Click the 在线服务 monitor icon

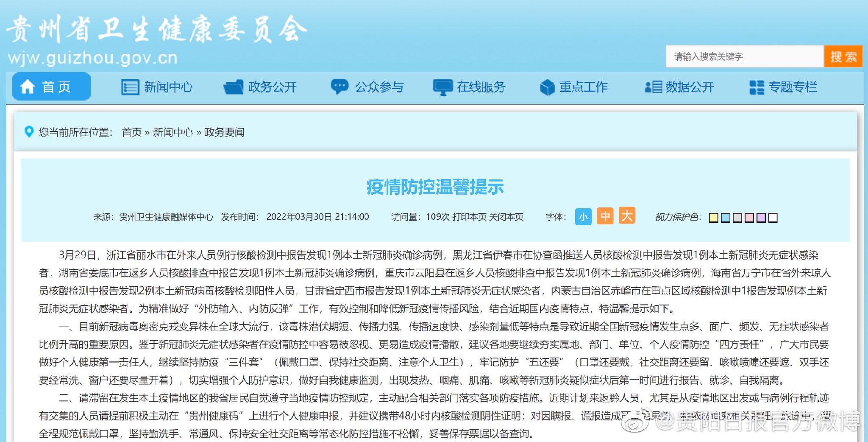(442, 87)
